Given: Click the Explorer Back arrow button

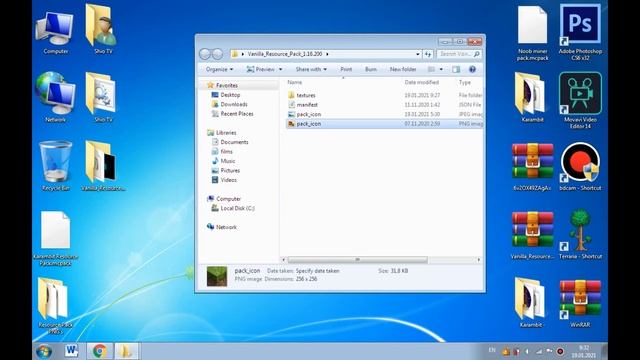Looking at the screenshot, I should 205,54.
